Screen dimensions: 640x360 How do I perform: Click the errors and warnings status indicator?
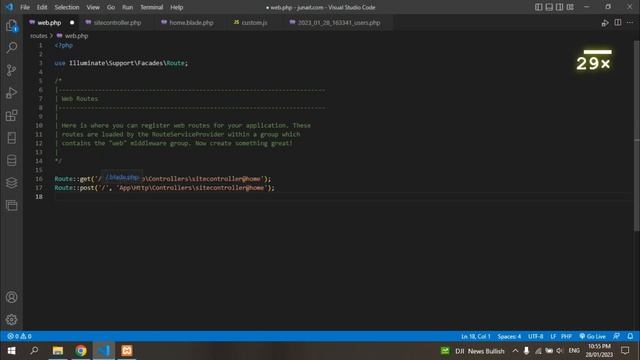[19, 336]
